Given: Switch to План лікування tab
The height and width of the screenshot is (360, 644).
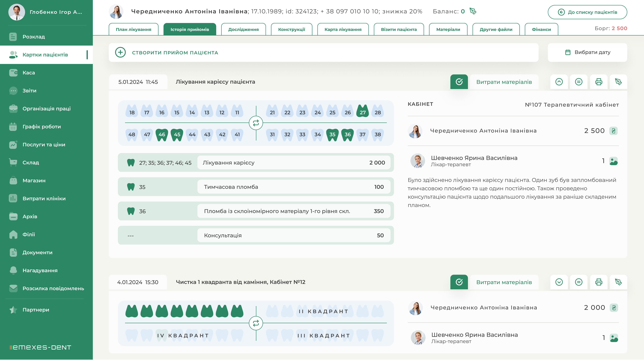Looking at the screenshot, I should 134,30.
